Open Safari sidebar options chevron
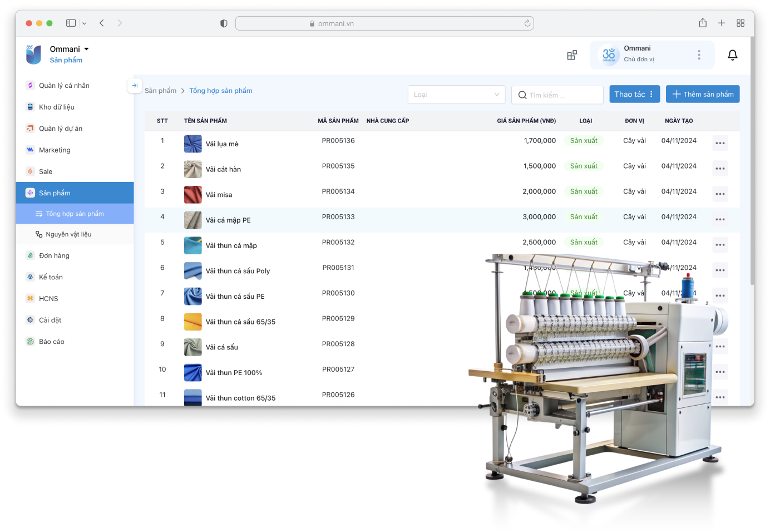The image size is (770, 532). [84, 23]
